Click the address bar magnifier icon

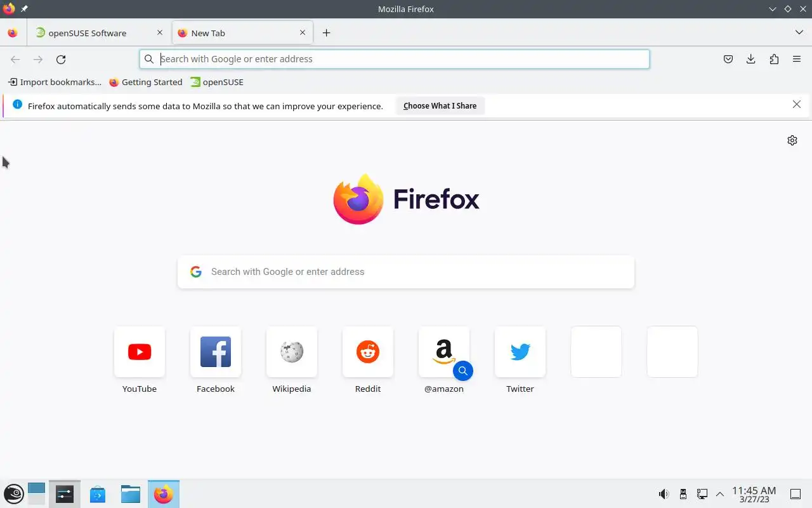[x=149, y=59]
